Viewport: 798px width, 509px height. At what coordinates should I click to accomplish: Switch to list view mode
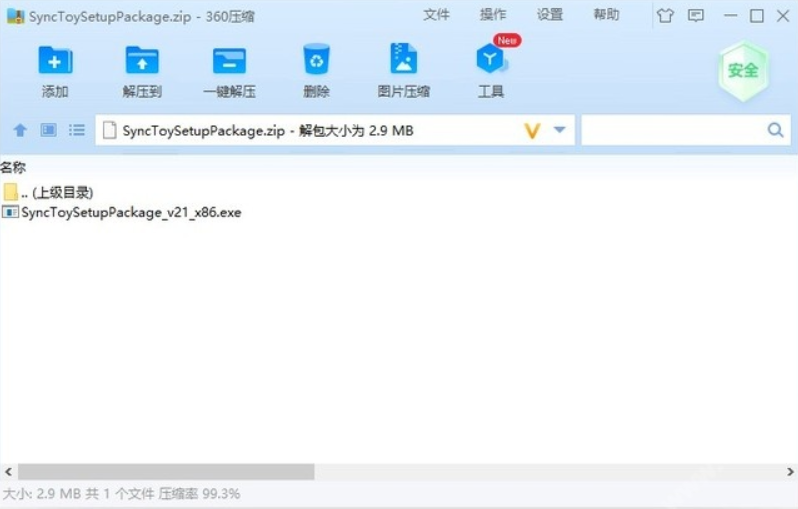coord(77,130)
